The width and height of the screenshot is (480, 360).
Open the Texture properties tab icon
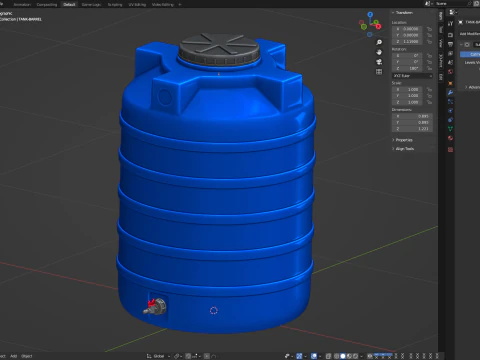tap(450, 149)
